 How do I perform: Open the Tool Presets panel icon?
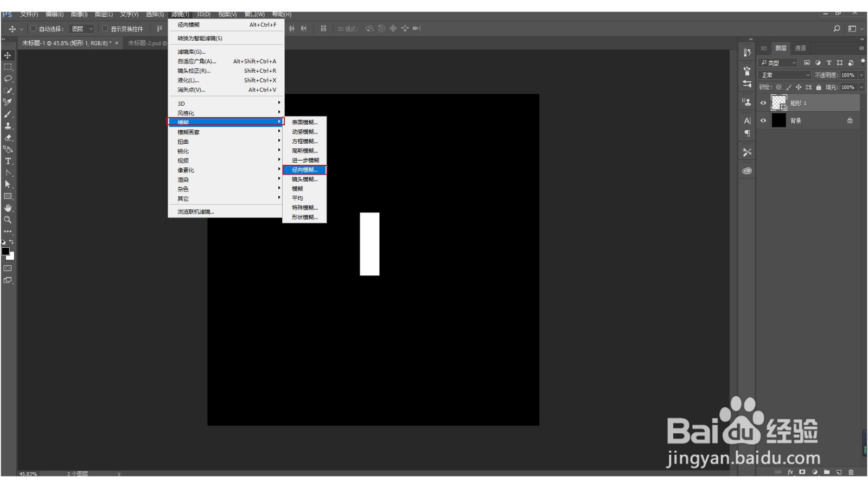pos(747,152)
